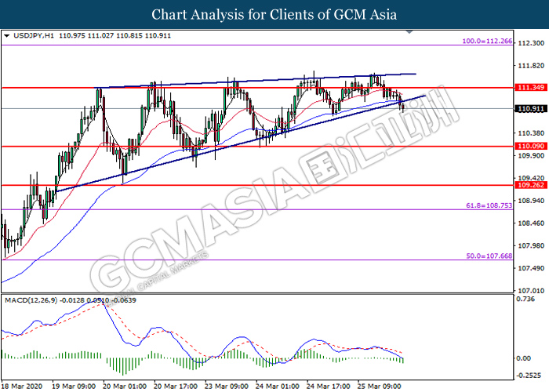
Task: Click the triangle arrow beside USDJPY,H1
Action: tap(6, 36)
